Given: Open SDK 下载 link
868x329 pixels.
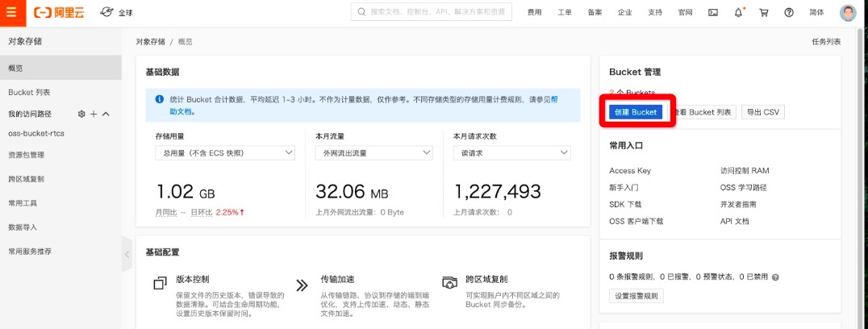Looking at the screenshot, I should pos(625,205).
